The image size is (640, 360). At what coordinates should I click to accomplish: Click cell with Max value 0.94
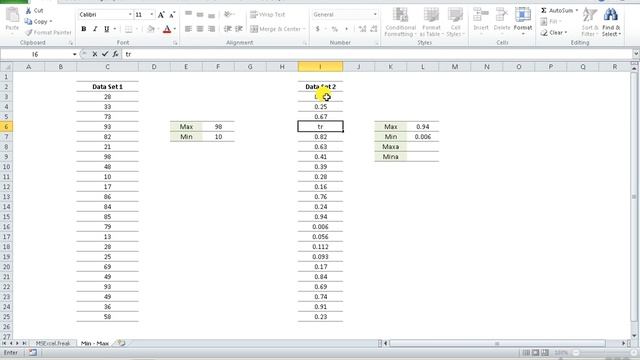click(423, 127)
